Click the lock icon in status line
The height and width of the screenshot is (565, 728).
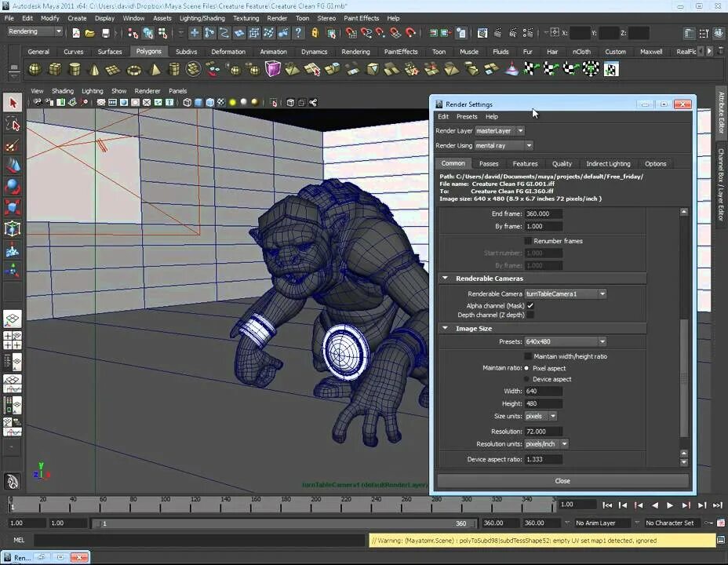315,32
